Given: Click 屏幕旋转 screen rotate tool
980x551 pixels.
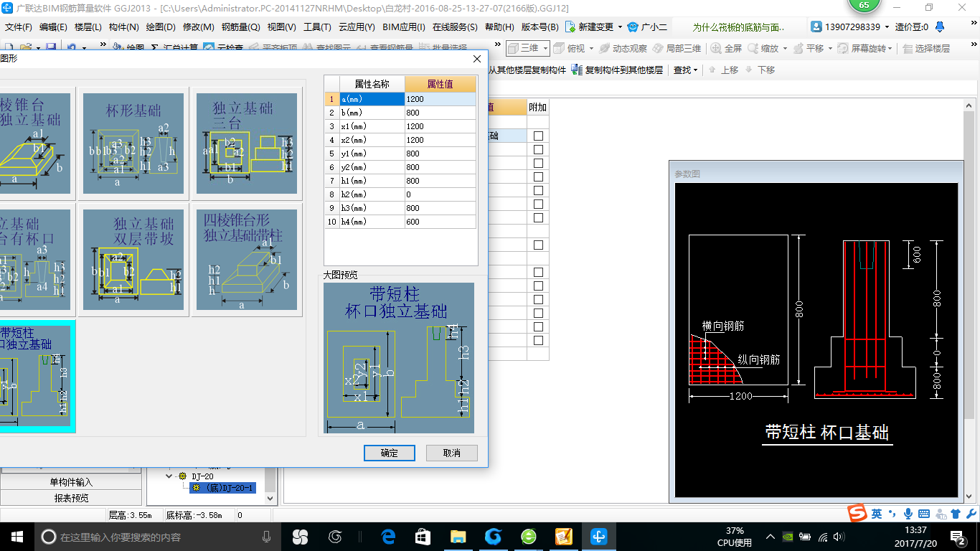Looking at the screenshot, I should pyautogui.click(x=863, y=48).
